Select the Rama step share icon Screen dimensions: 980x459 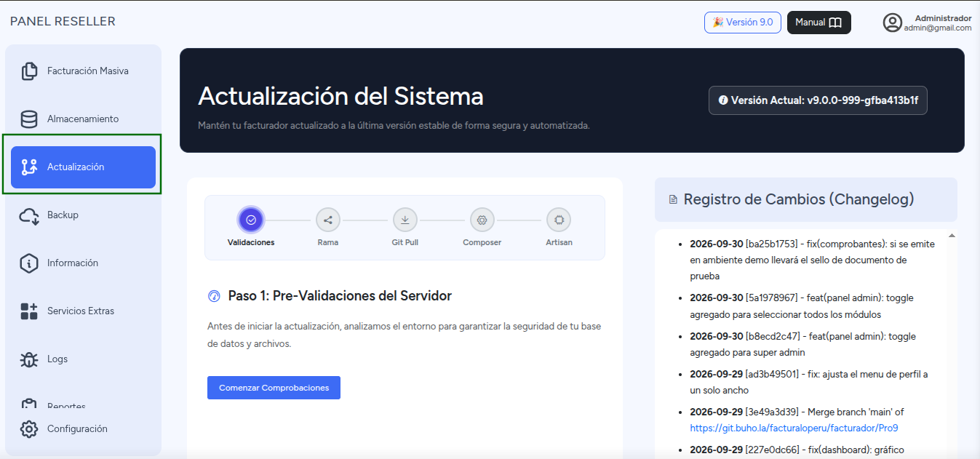[x=328, y=220]
